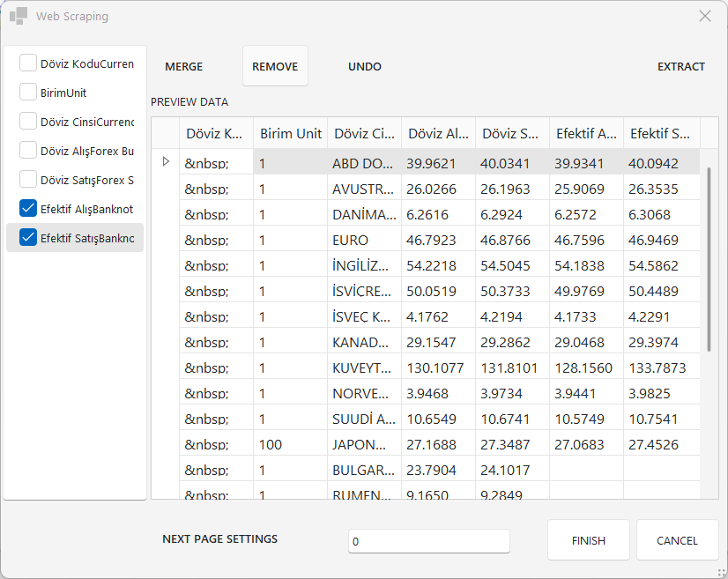Screen dimensions: 728x579
Task: Click the REMOVE button
Action: coord(275,66)
